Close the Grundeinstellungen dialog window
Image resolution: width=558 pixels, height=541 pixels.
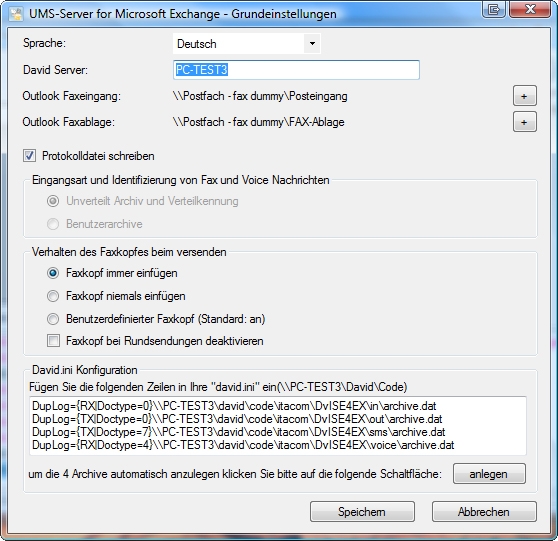pos(530,9)
